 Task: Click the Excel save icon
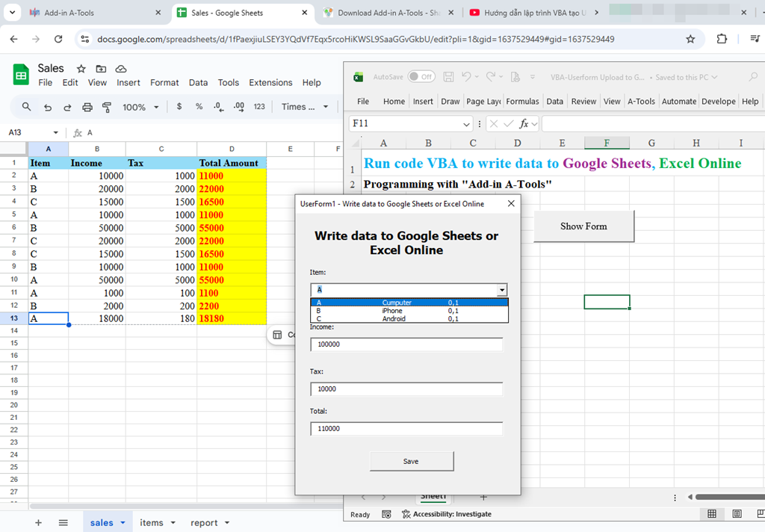click(448, 77)
